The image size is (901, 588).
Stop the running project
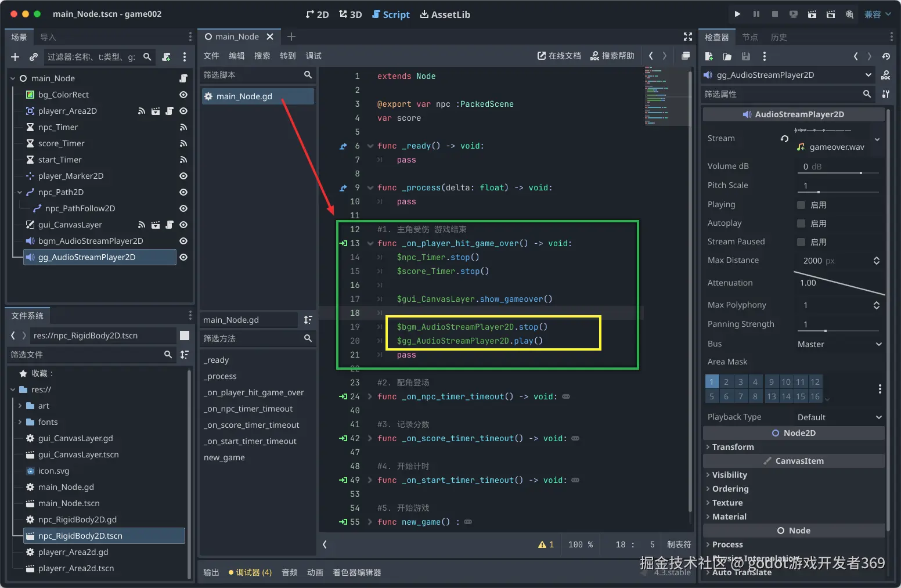[x=774, y=14]
